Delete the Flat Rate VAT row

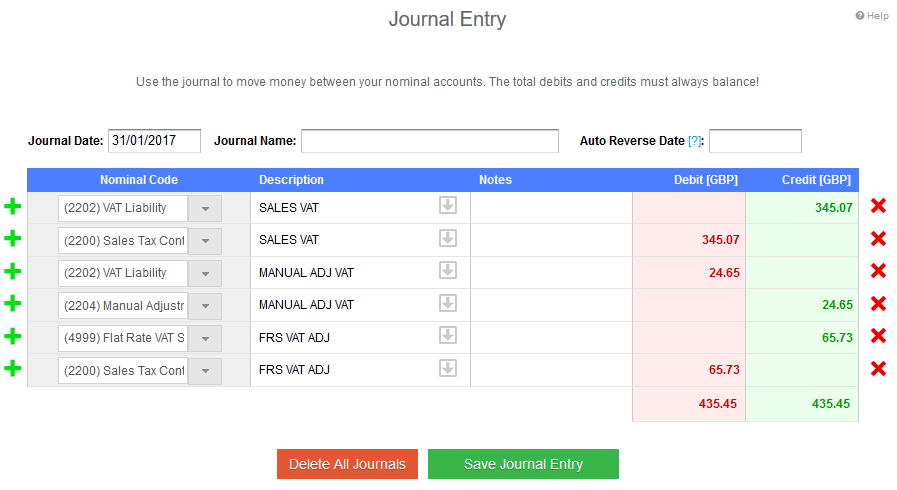tap(878, 337)
